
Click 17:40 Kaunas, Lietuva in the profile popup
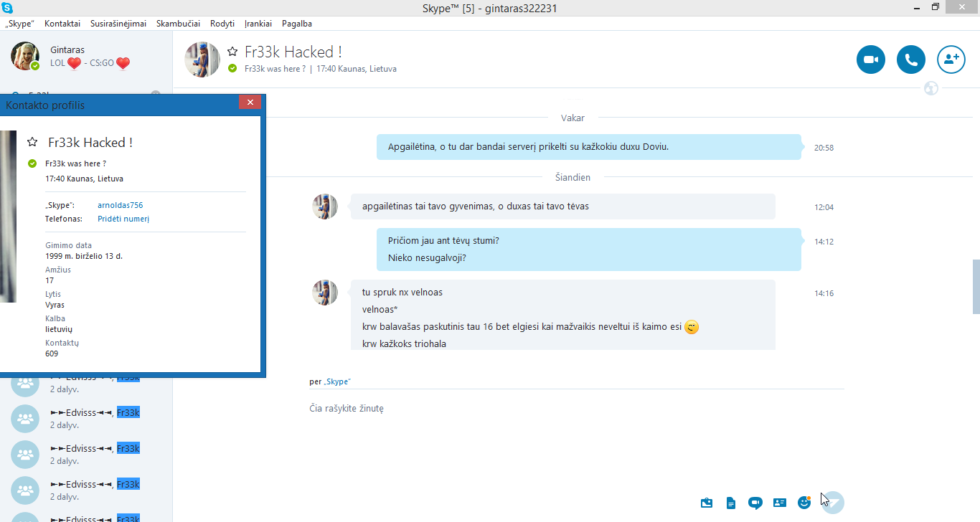pyautogui.click(x=84, y=179)
